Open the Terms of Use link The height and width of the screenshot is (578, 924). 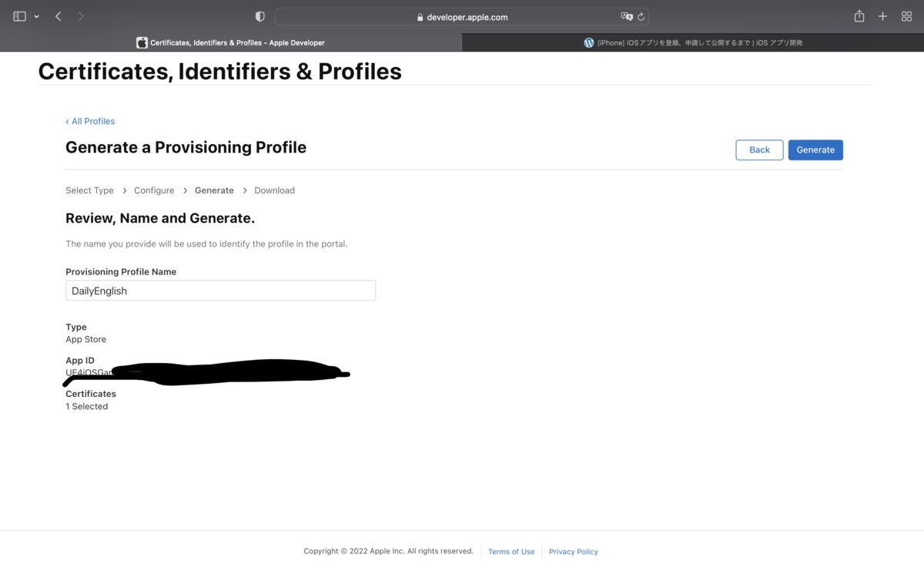[511, 552]
